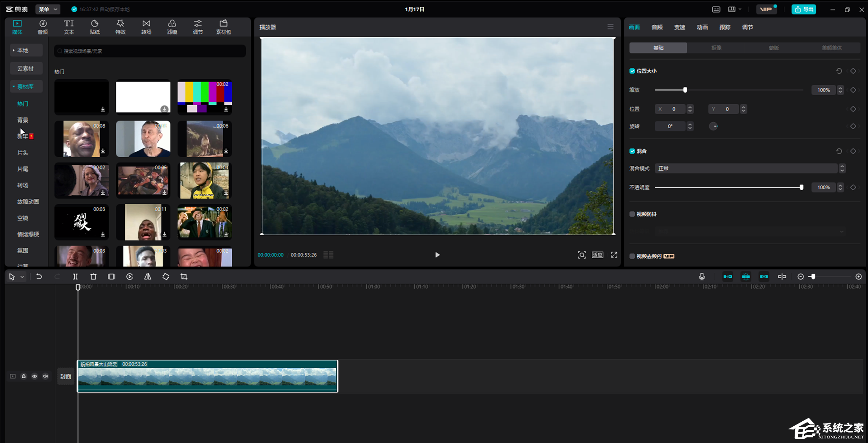Switch to the 变速 speed tab
Viewport: 868px width, 443px height.
[x=680, y=27]
